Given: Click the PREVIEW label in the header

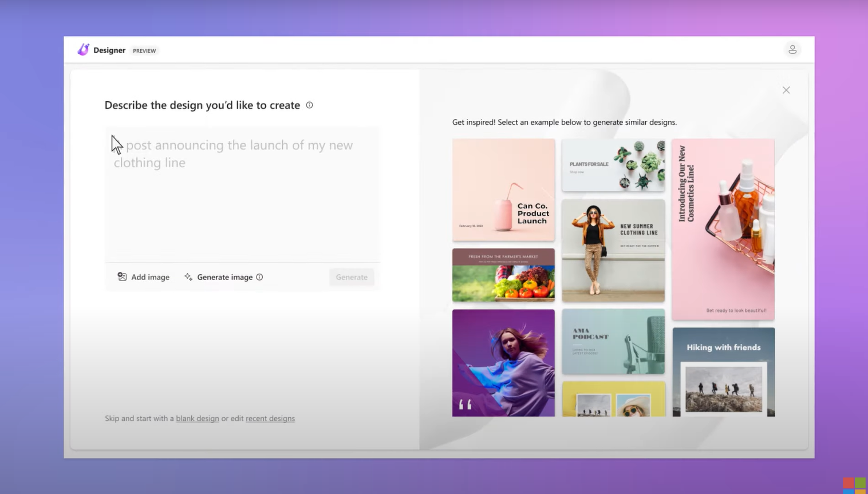Looking at the screenshot, I should pos(144,50).
